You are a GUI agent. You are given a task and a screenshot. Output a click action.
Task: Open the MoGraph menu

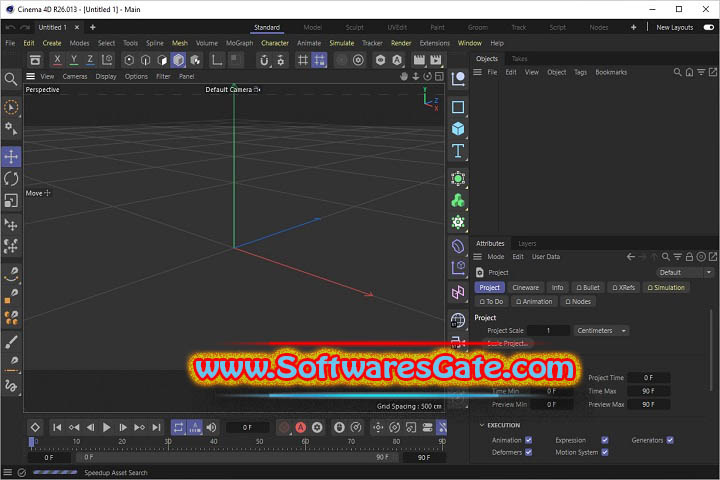239,43
